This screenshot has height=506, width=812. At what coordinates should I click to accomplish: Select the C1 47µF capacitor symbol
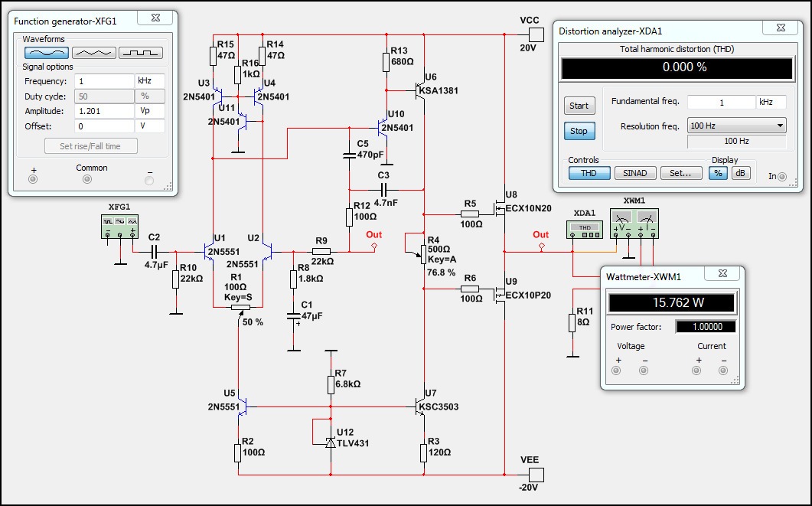[294, 316]
